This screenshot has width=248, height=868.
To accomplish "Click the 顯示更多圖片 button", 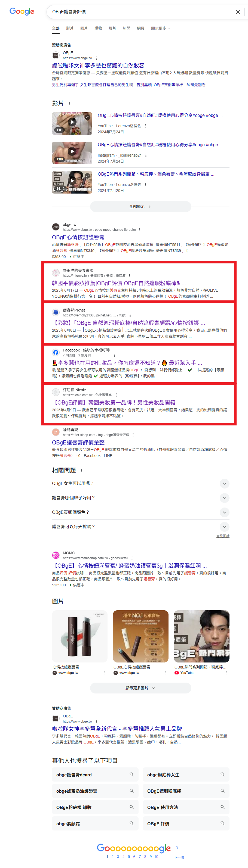I will [140, 688].
